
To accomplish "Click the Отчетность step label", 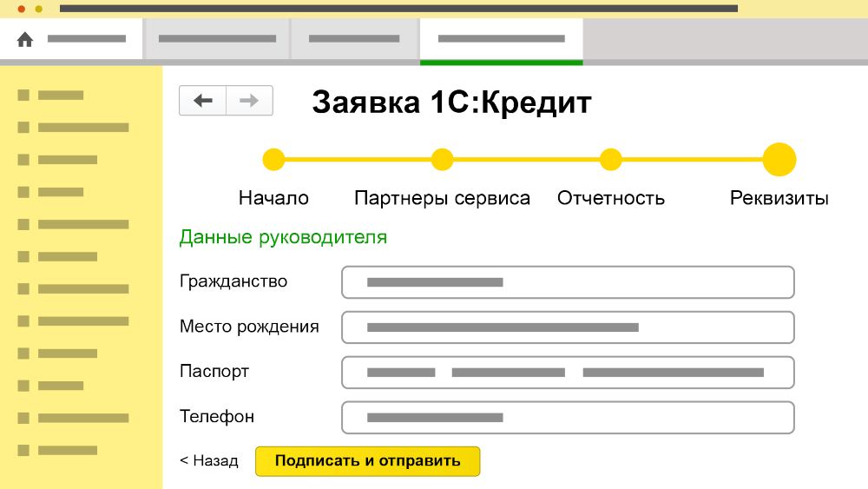I will click(610, 198).
